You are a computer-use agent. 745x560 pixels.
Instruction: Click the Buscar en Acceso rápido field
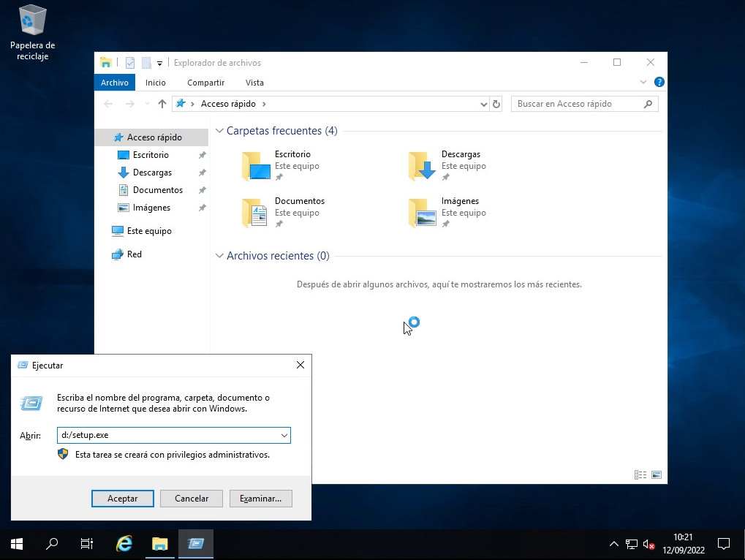(578, 104)
